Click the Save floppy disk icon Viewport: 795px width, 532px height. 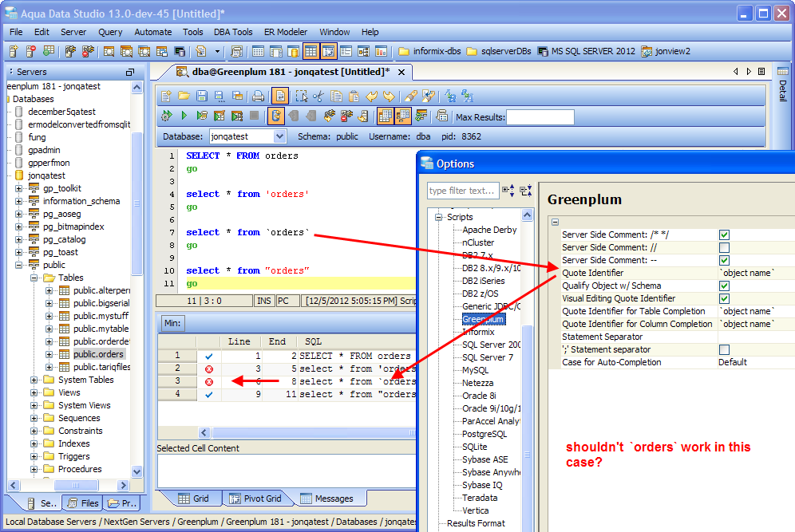tap(202, 96)
